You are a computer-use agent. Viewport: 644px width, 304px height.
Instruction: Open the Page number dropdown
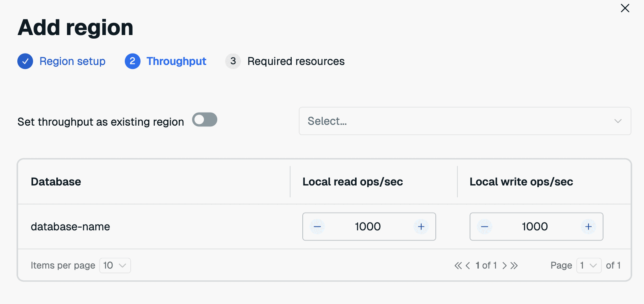point(588,266)
